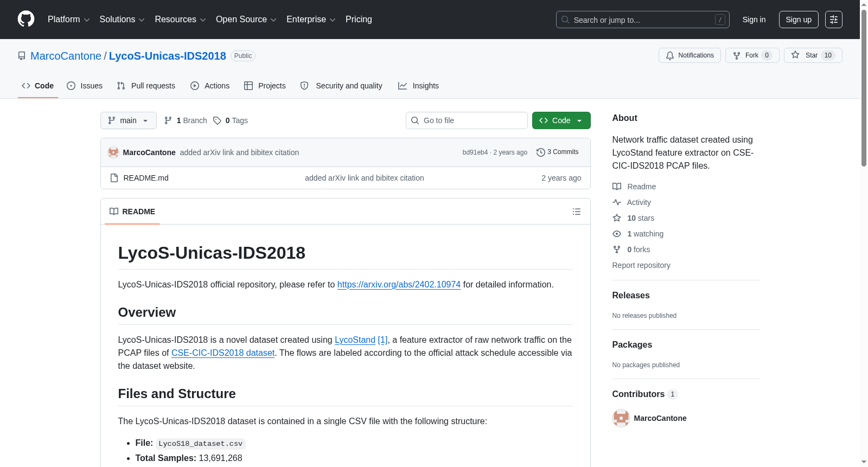
Task: View the 1 watching link
Action: pyautogui.click(x=638, y=234)
